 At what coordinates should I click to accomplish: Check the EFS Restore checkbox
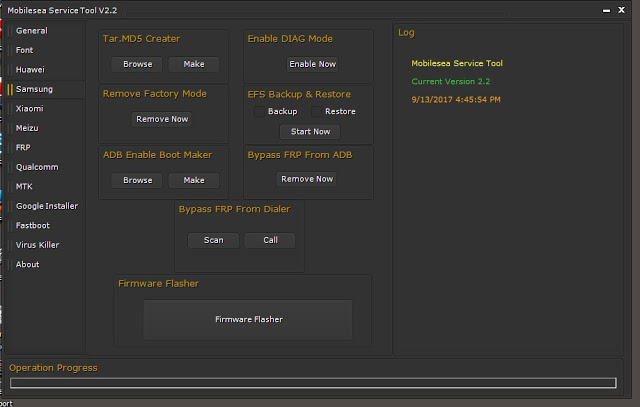click(316, 111)
